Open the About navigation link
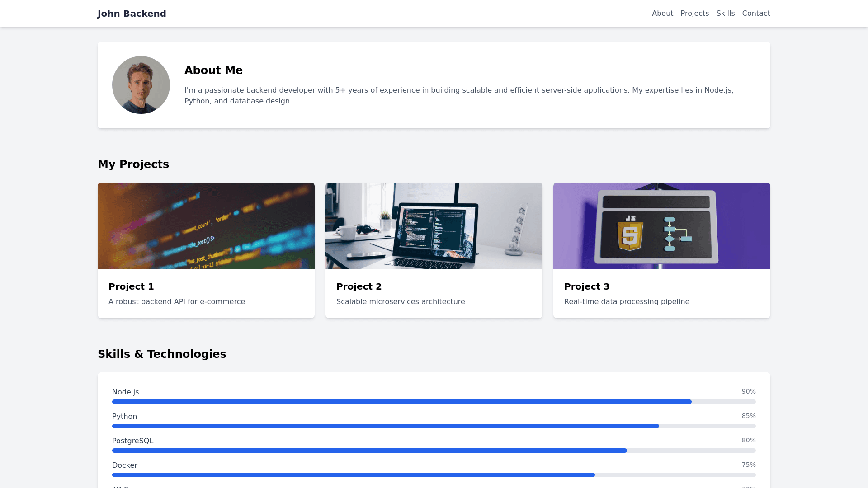The height and width of the screenshot is (488, 868). (662, 14)
